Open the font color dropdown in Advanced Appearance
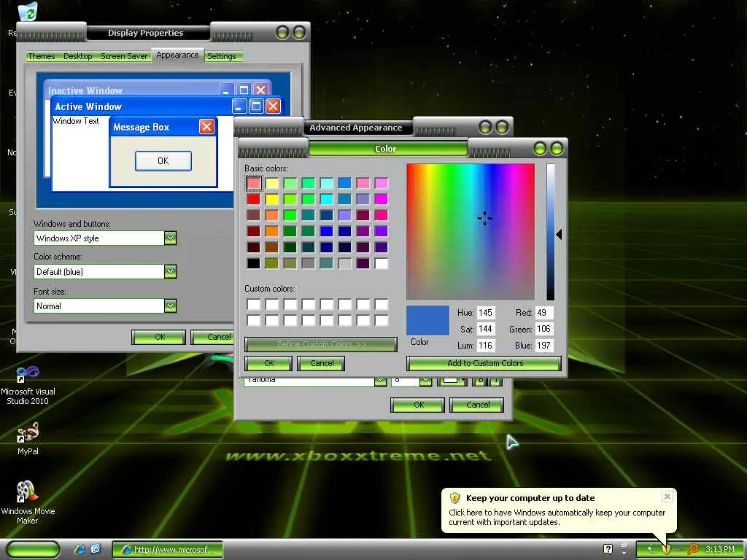 (x=452, y=381)
